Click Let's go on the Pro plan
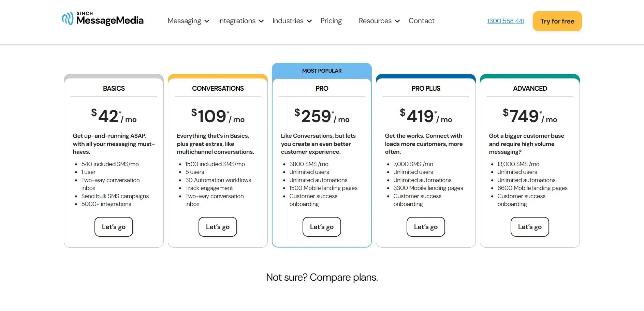This screenshot has width=644, height=311. pyautogui.click(x=322, y=227)
